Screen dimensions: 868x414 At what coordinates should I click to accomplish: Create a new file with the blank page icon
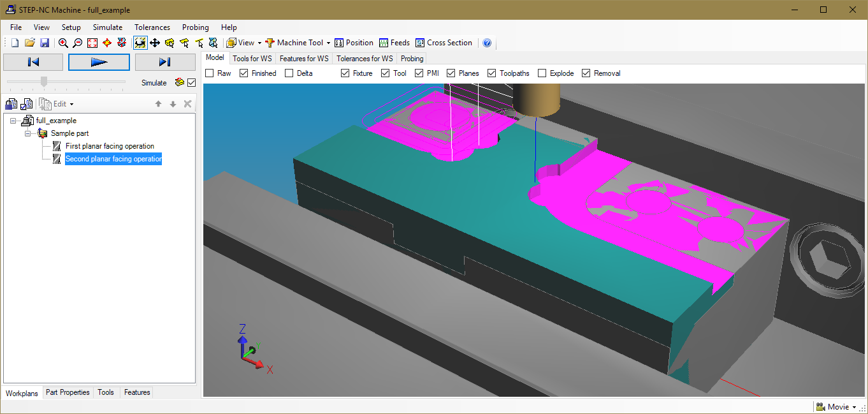coord(15,43)
